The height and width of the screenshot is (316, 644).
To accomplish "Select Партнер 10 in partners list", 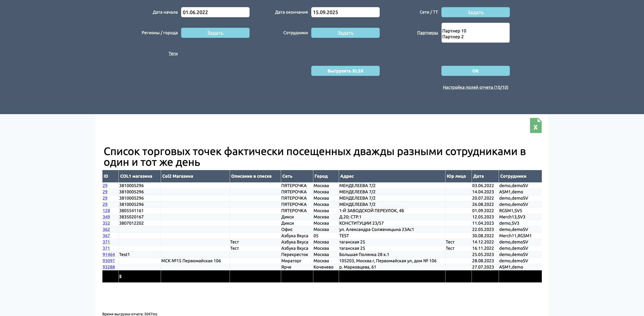I will 454,31.
